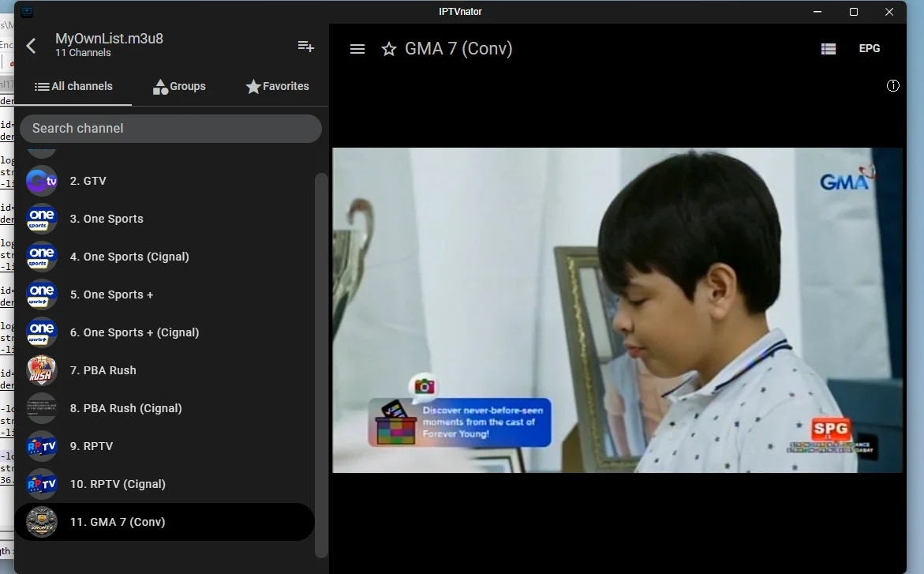Select channel 3. One Sports

(165, 219)
